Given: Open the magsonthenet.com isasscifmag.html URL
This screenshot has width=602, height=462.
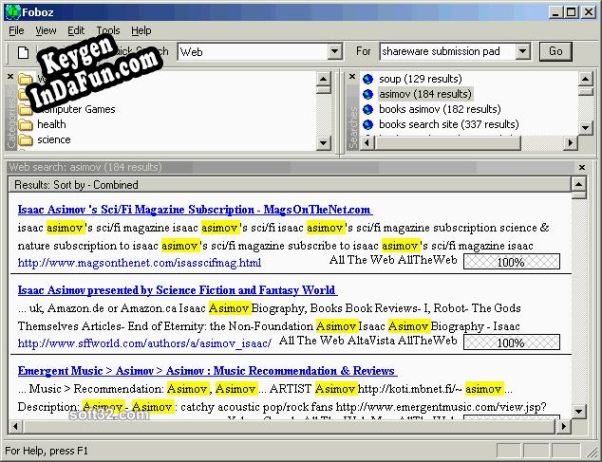Looking at the screenshot, I should click(x=139, y=263).
